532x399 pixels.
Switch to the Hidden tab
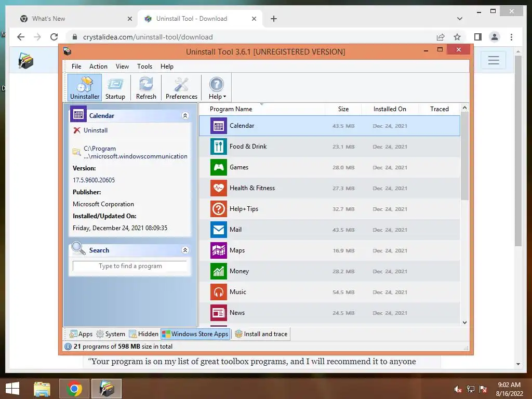coord(143,334)
